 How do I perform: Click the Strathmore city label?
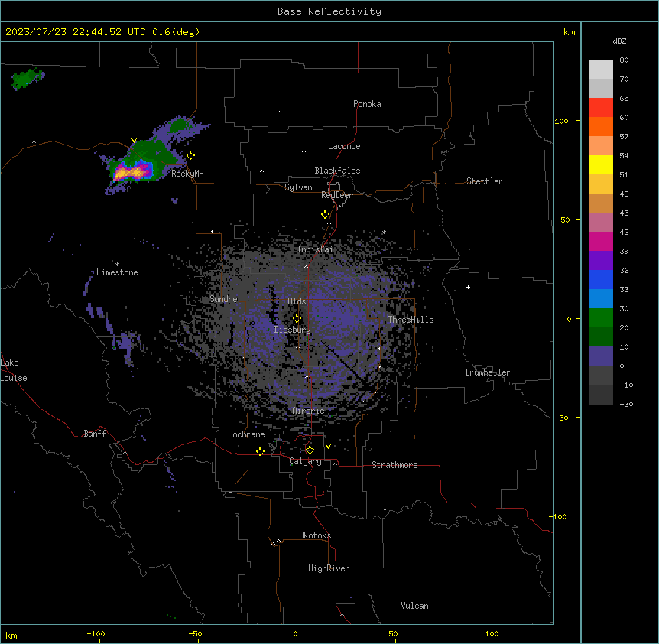tap(394, 465)
